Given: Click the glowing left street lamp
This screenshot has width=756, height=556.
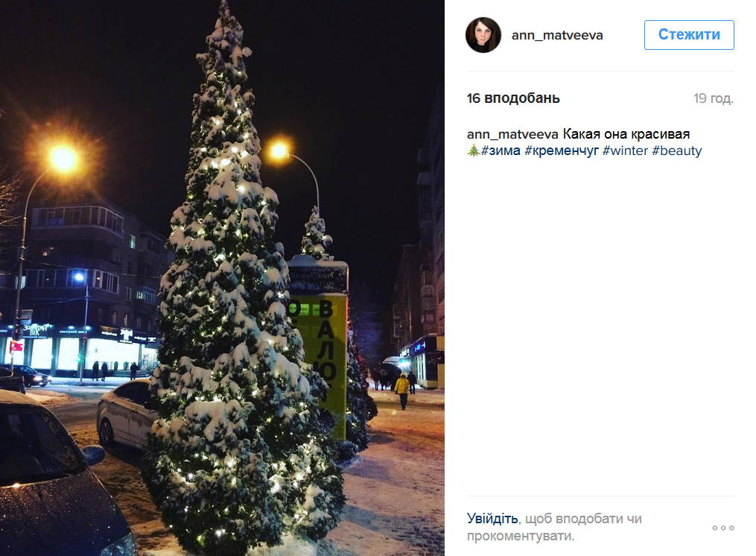Looking at the screenshot, I should tap(63, 158).
